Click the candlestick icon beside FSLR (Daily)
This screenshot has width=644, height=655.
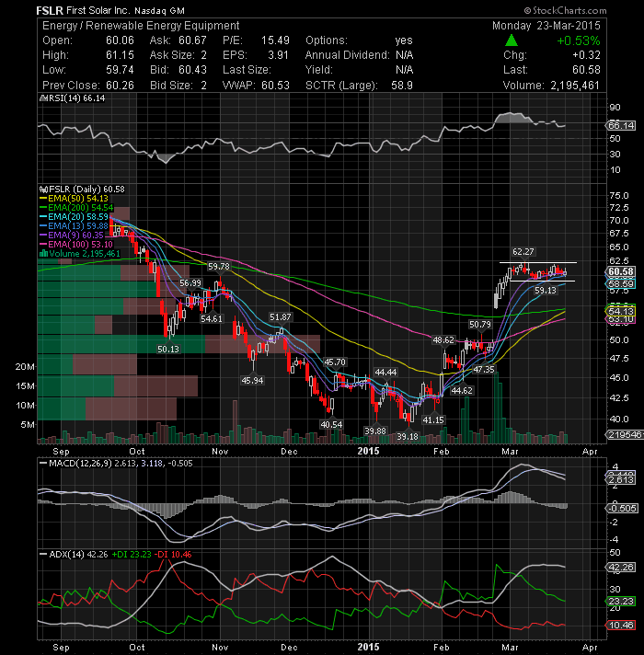(43, 190)
